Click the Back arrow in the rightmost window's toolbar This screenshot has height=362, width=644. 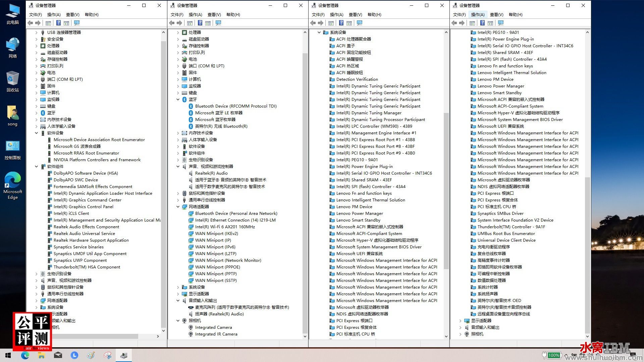click(454, 23)
